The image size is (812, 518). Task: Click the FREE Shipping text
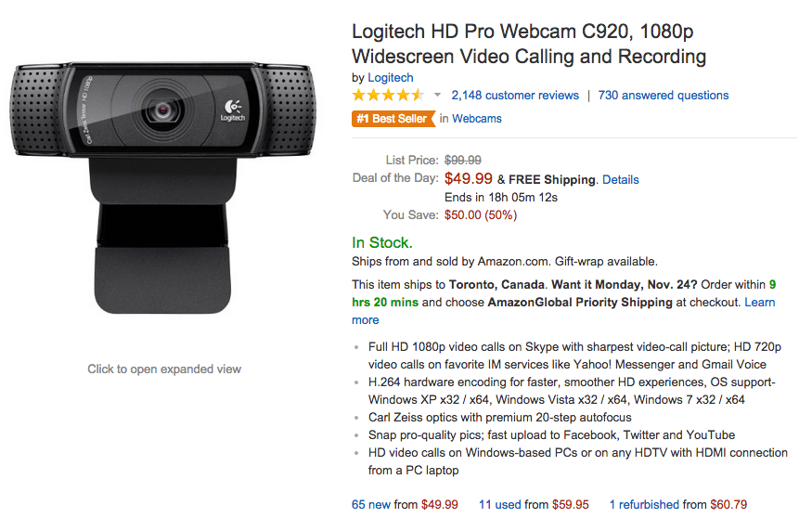pos(552,180)
